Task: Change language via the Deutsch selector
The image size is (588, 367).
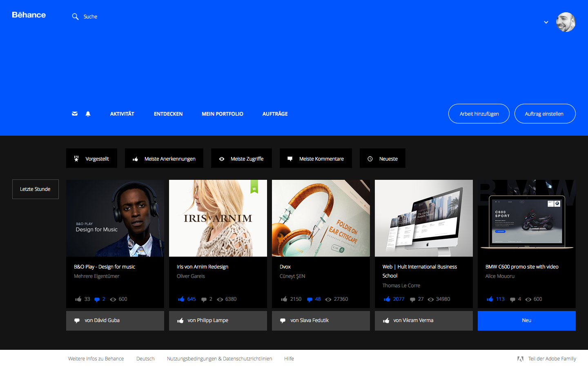Action: pyautogui.click(x=145, y=358)
